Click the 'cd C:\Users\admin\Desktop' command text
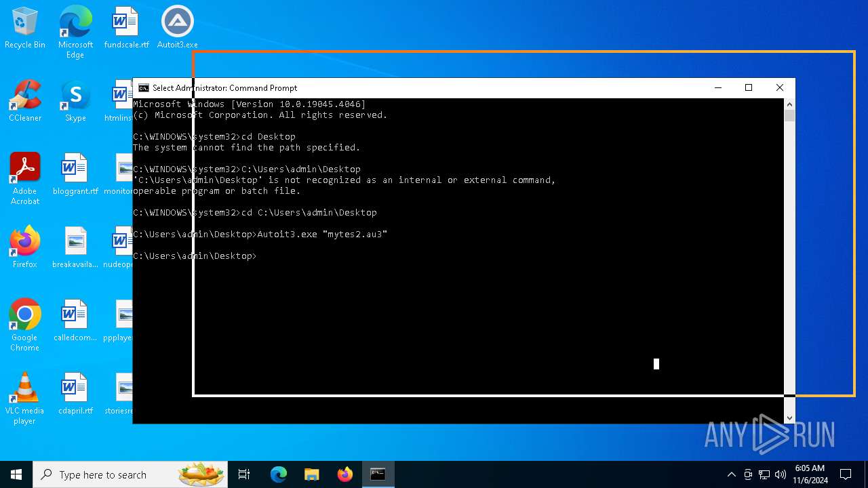Screen dimensions: 868x488 tap(309, 213)
